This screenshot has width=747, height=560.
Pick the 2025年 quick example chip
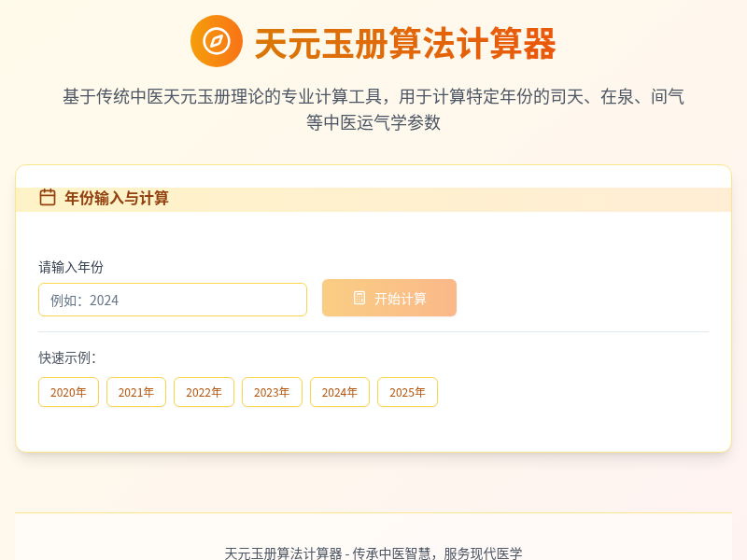(x=407, y=392)
